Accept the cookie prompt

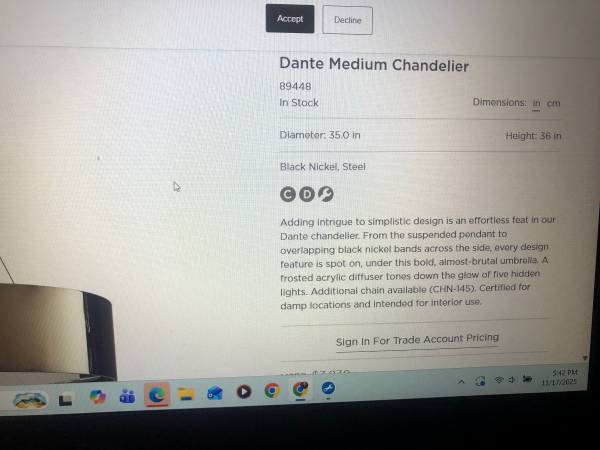pos(290,19)
